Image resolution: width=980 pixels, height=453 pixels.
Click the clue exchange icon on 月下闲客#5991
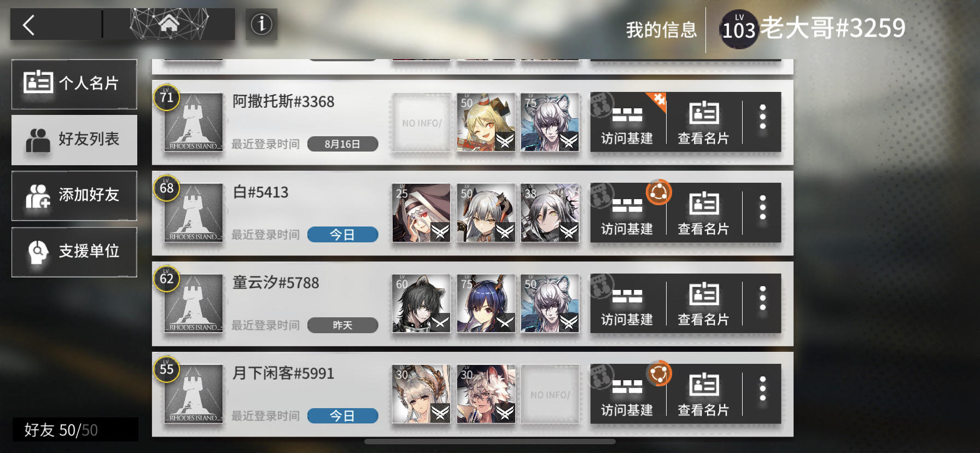coord(658,374)
